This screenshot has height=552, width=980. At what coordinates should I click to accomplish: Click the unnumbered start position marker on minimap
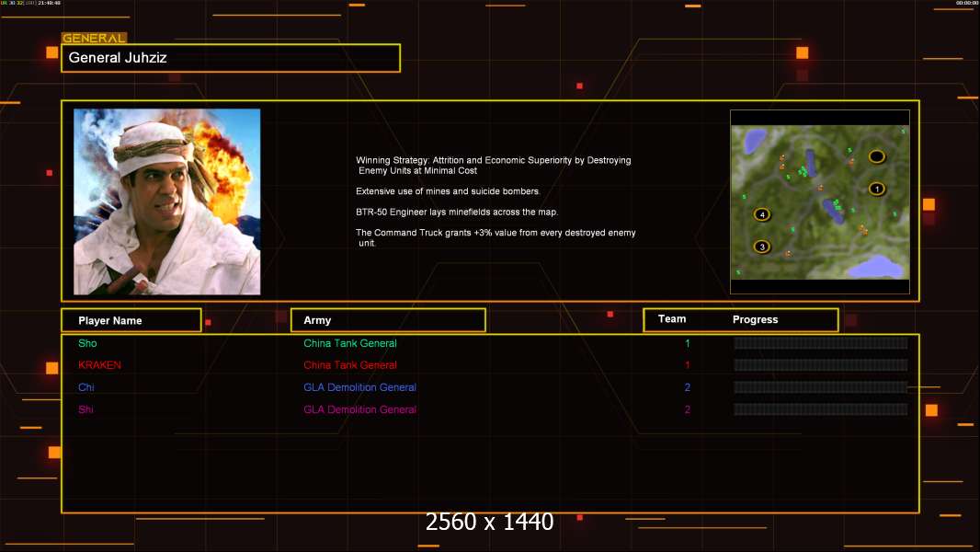(x=876, y=156)
